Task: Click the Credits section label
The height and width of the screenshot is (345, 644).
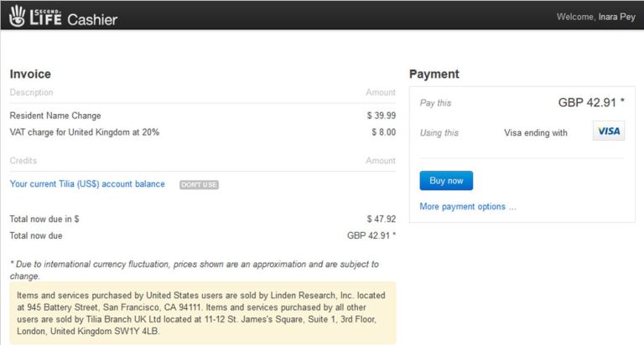Action: (x=23, y=161)
